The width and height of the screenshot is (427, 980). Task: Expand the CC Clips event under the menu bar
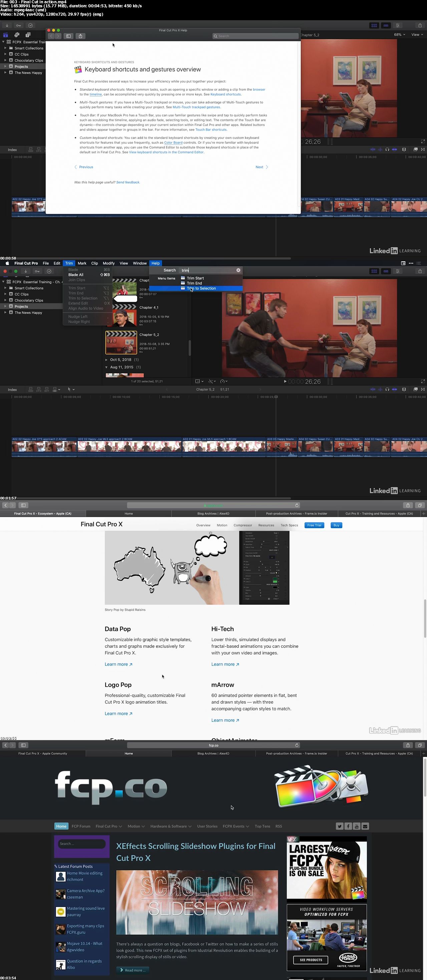tap(5, 294)
